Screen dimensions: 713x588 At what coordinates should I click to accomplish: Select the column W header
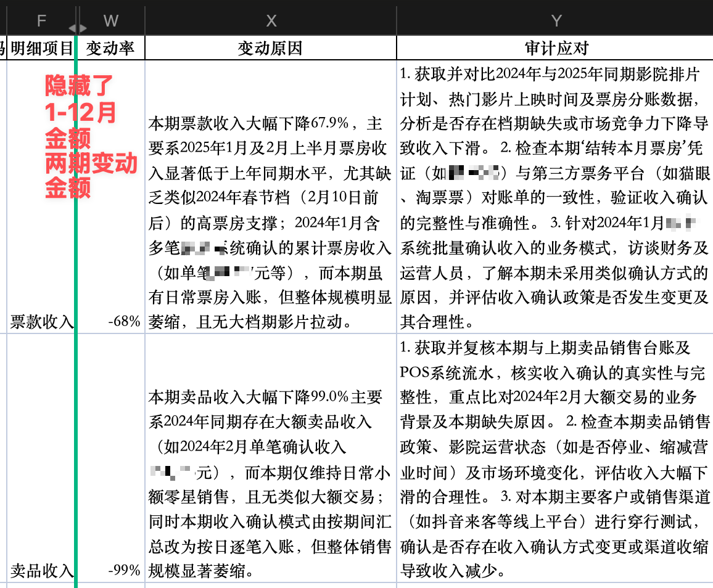click(x=111, y=21)
